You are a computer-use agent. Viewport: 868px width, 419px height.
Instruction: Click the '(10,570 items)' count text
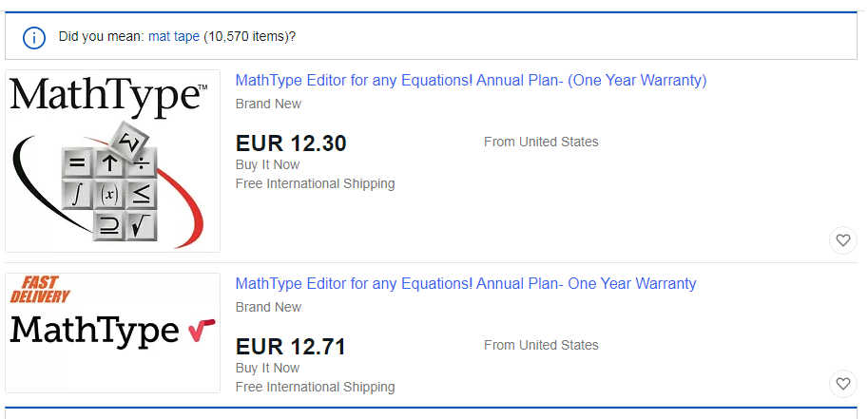pyautogui.click(x=249, y=37)
